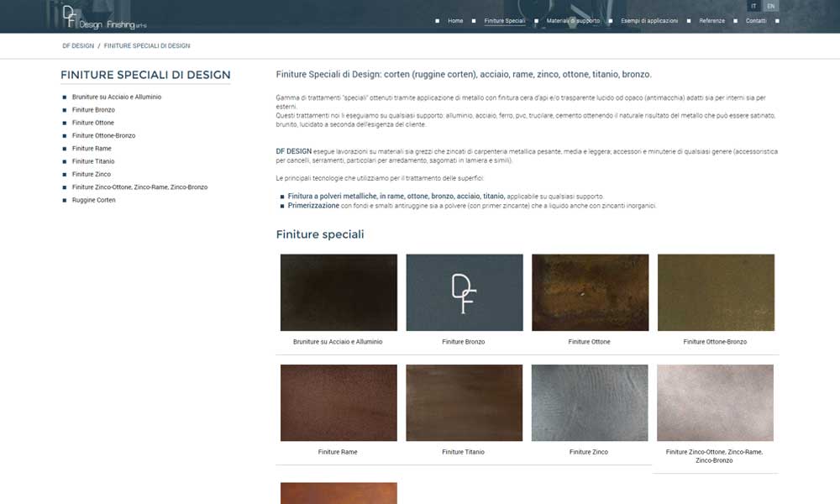This screenshot has height=504, width=840.
Task: Click the DF DESIGN breadcrumb link
Action: (78, 46)
